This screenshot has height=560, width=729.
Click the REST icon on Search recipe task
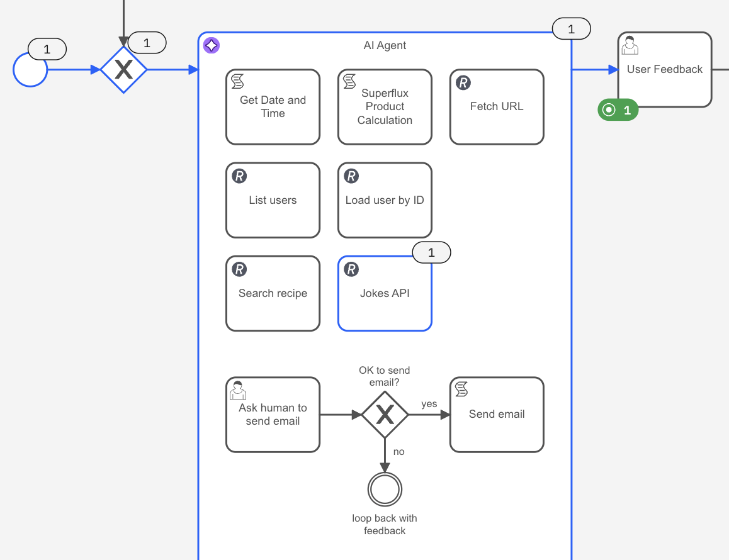click(239, 269)
